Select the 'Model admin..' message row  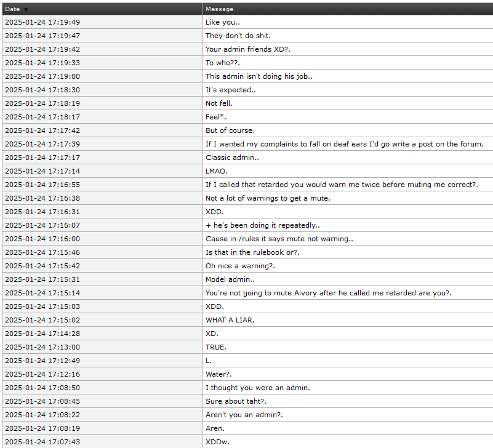247,279
